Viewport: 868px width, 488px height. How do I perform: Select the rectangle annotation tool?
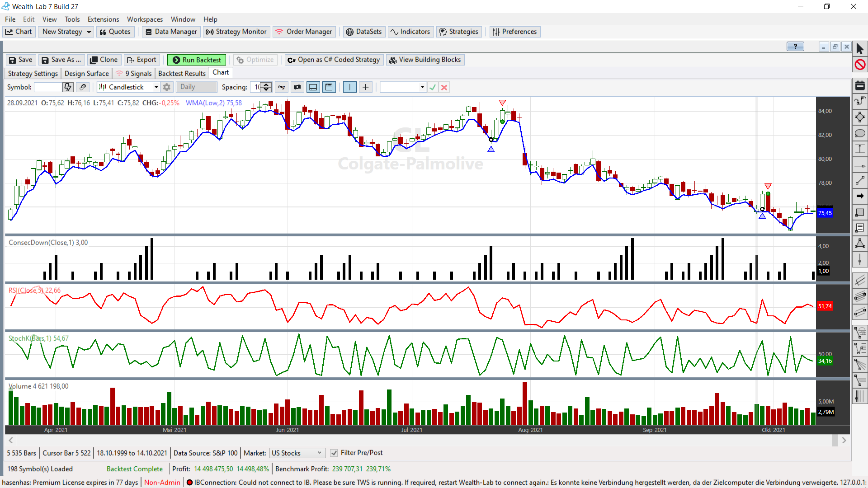coord(860,212)
